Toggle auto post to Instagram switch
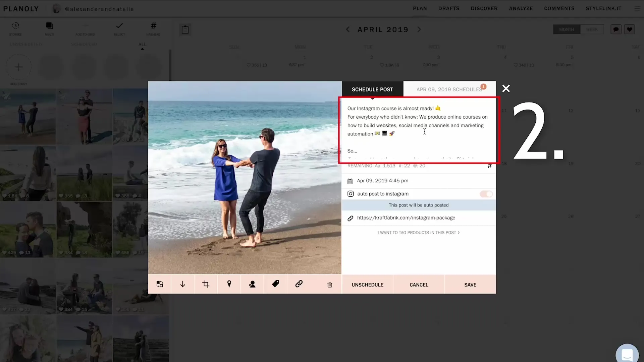 tap(486, 194)
